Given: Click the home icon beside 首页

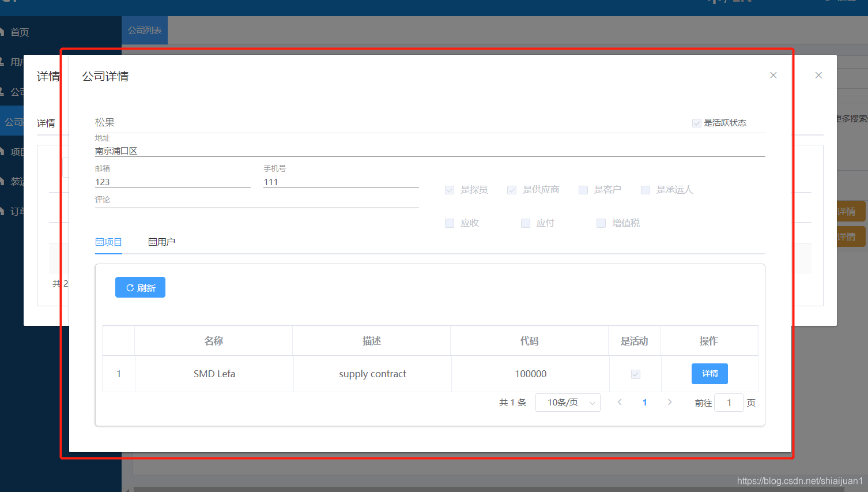Looking at the screenshot, I should click(x=2, y=32).
